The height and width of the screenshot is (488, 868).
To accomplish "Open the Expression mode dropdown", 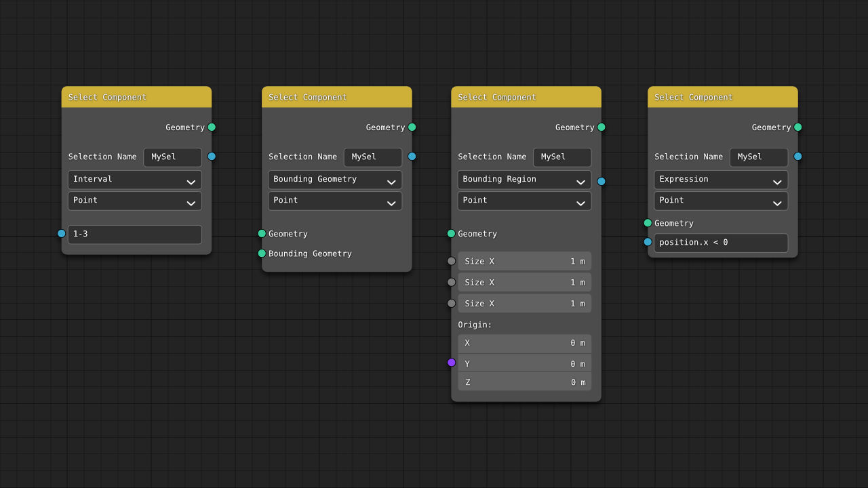I will pyautogui.click(x=721, y=180).
